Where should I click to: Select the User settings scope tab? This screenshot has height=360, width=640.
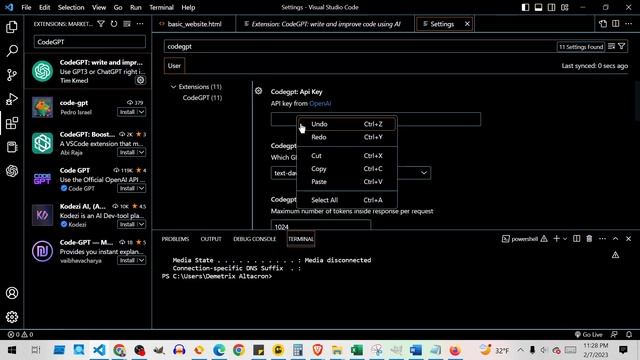[x=174, y=66]
